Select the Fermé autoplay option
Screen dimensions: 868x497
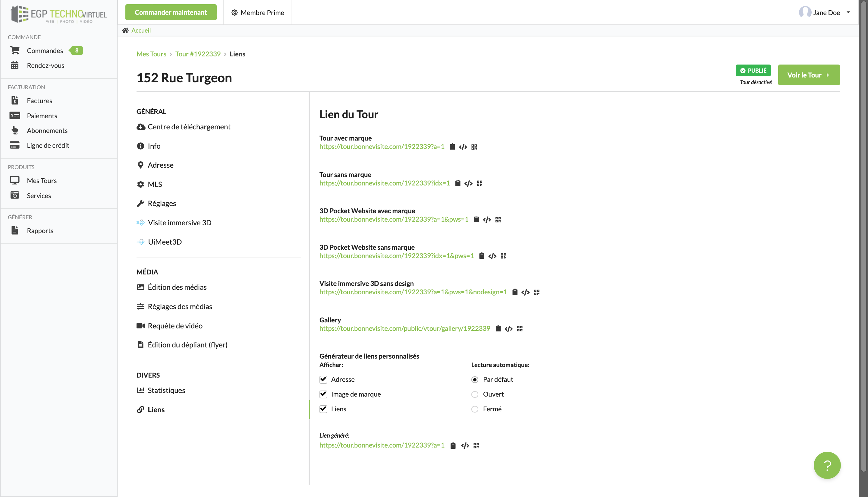(474, 409)
